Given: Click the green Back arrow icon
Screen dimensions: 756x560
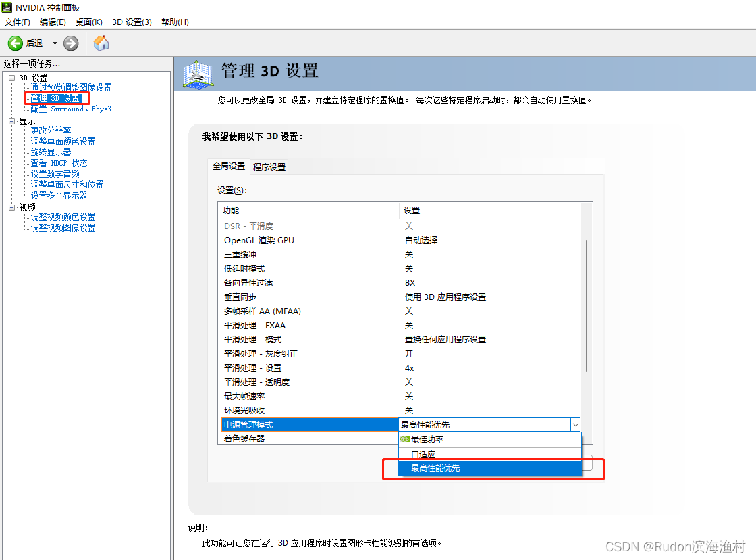Looking at the screenshot, I should (x=16, y=43).
